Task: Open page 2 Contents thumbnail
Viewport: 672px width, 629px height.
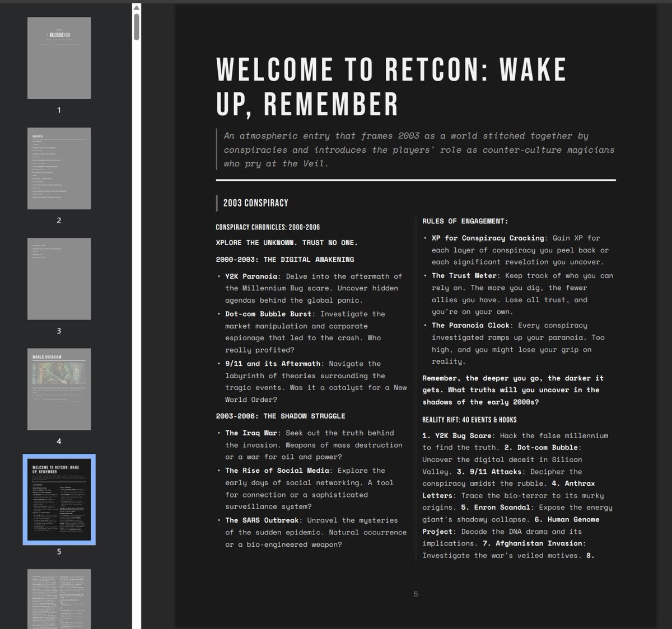Action: point(59,168)
